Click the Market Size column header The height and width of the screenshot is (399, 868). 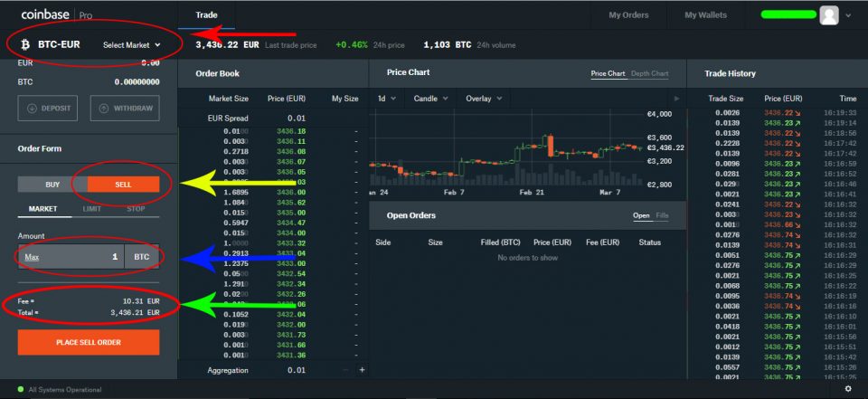228,99
